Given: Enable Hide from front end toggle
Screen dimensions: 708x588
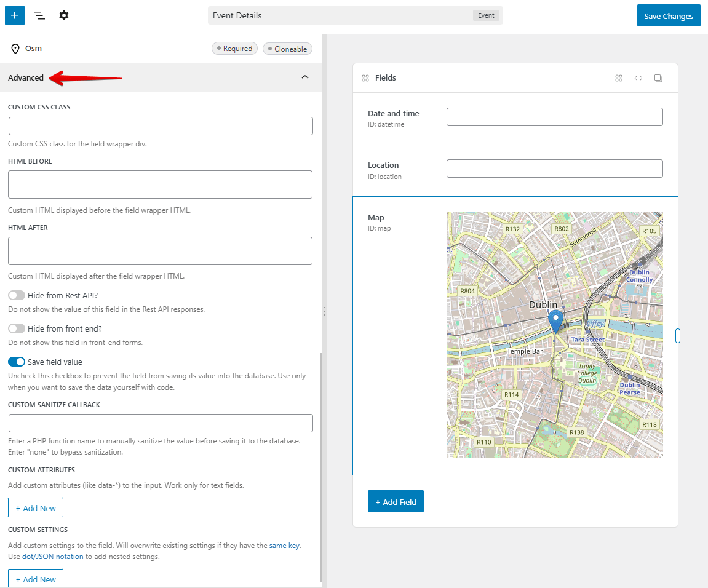Looking at the screenshot, I should point(17,328).
